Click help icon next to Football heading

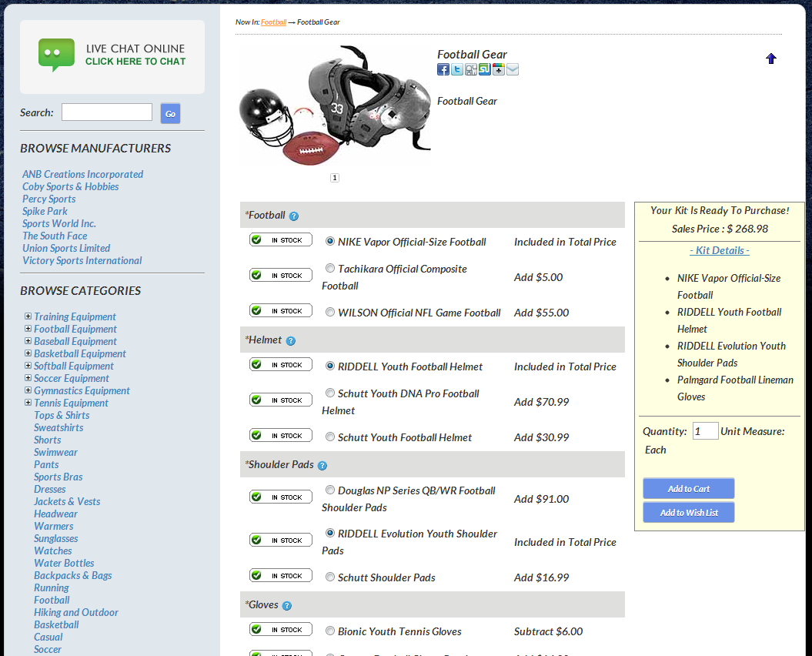(294, 216)
